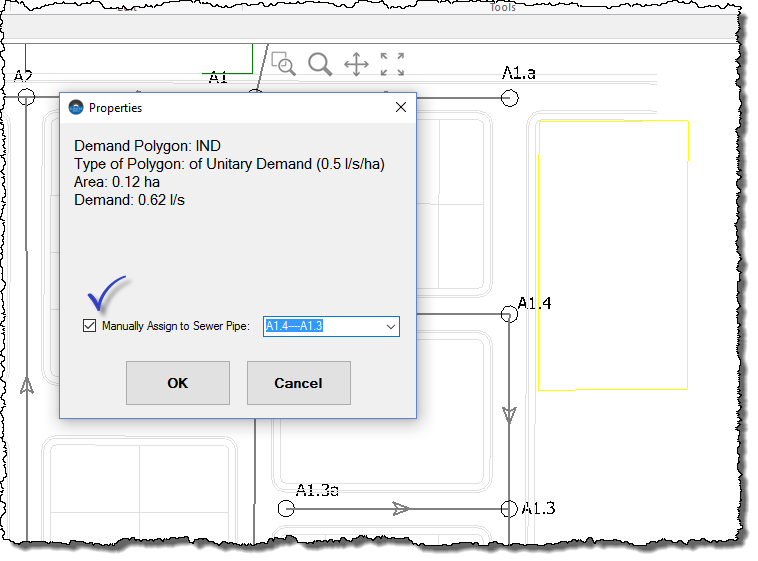Click flow arrow on pipe A1.4 to A1.3

click(x=509, y=415)
